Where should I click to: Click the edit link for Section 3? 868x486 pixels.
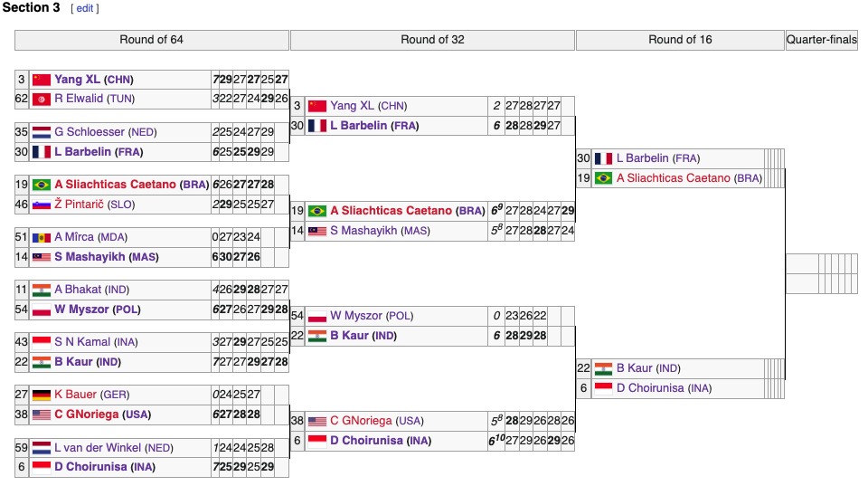click(84, 9)
